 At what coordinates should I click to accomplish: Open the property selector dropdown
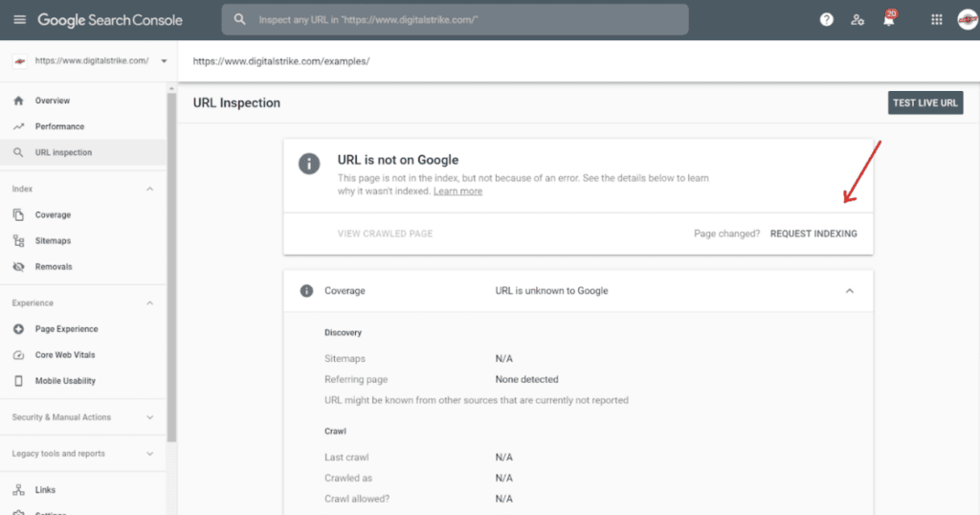pyautogui.click(x=164, y=61)
